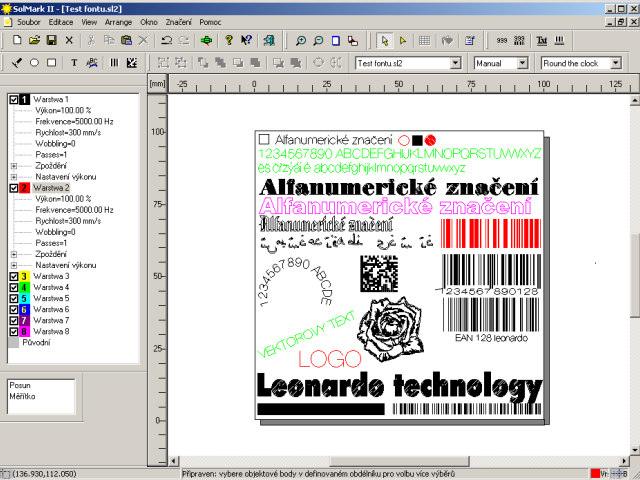Click the blue Warstwa 6 color swatch
Image resolution: width=640 pixels, height=480 pixels.
coord(24,309)
